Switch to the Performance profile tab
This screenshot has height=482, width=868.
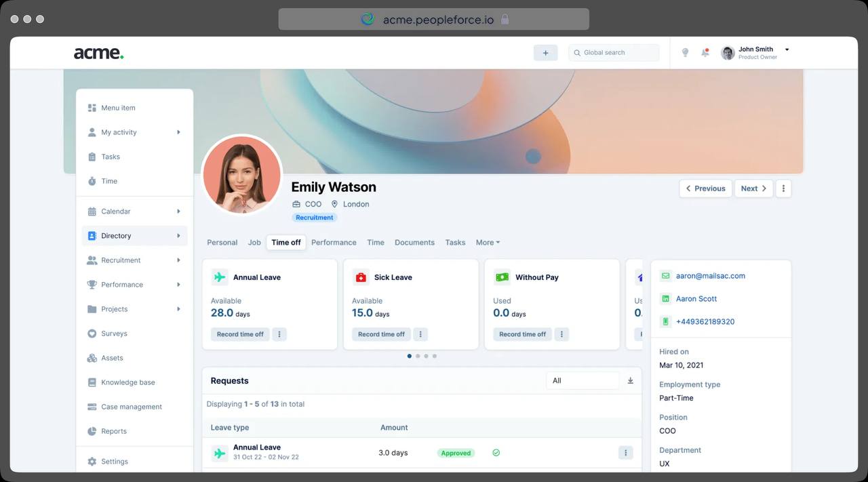coord(334,243)
